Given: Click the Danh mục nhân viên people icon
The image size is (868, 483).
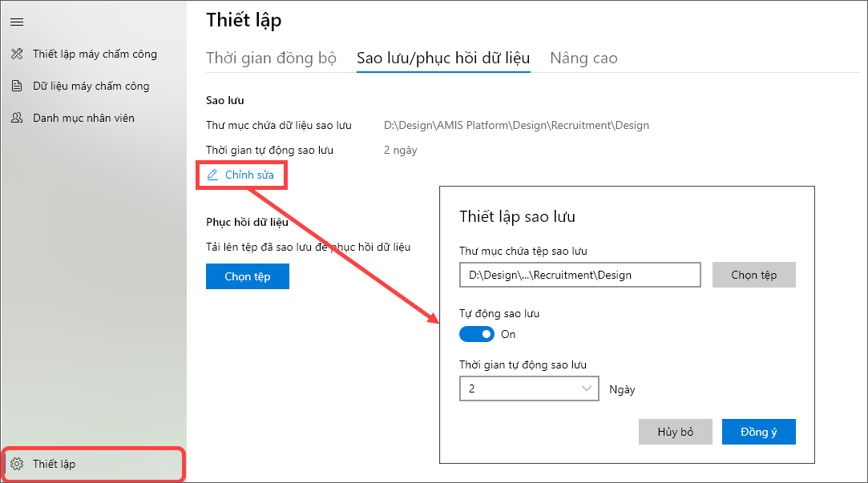Looking at the screenshot, I should (17, 118).
